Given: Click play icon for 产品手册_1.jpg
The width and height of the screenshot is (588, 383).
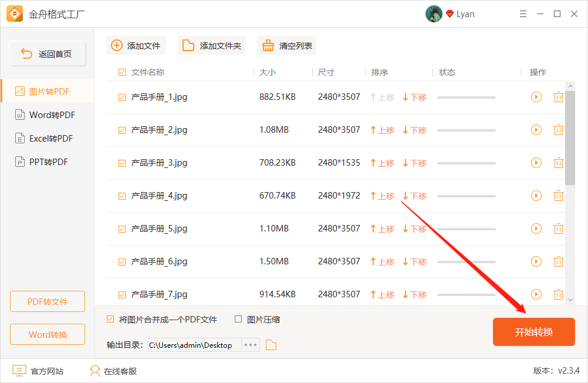Looking at the screenshot, I should point(536,97).
